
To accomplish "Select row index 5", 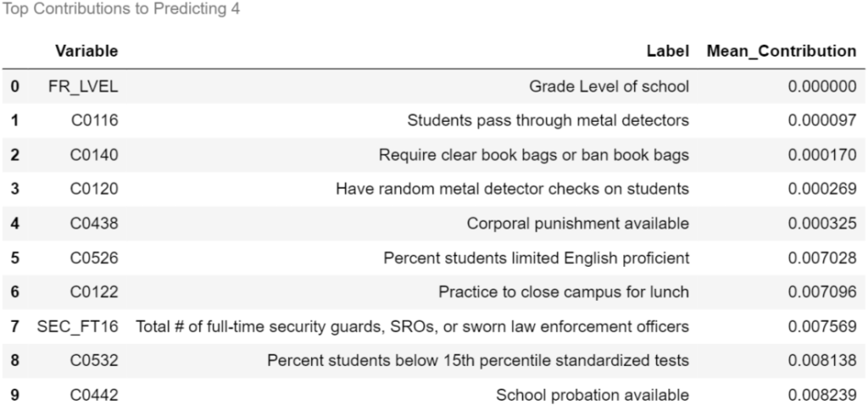I will pos(14,258).
